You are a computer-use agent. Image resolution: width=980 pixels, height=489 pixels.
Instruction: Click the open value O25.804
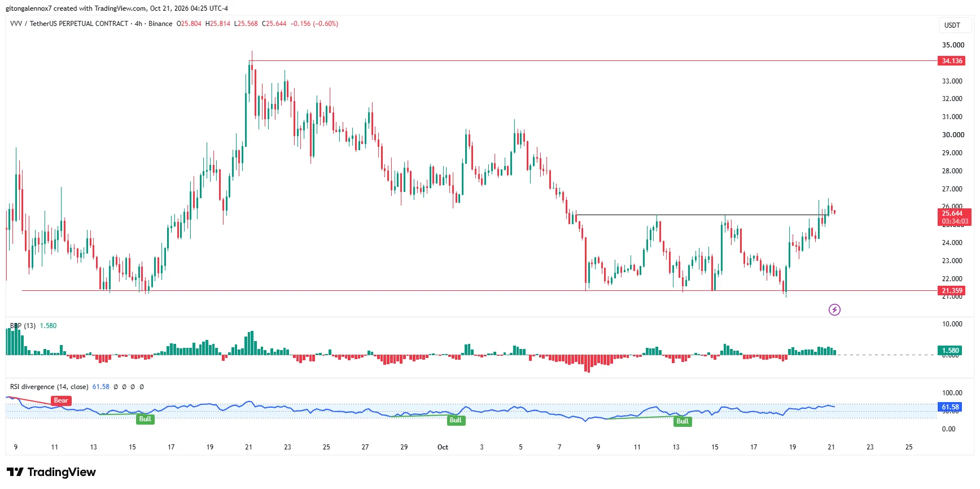189,24
